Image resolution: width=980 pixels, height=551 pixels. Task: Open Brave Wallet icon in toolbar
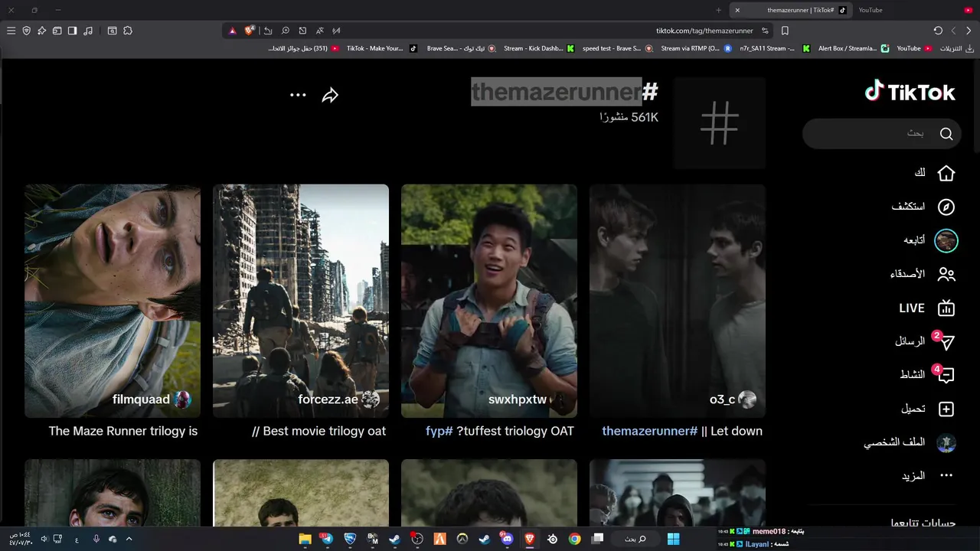click(57, 31)
